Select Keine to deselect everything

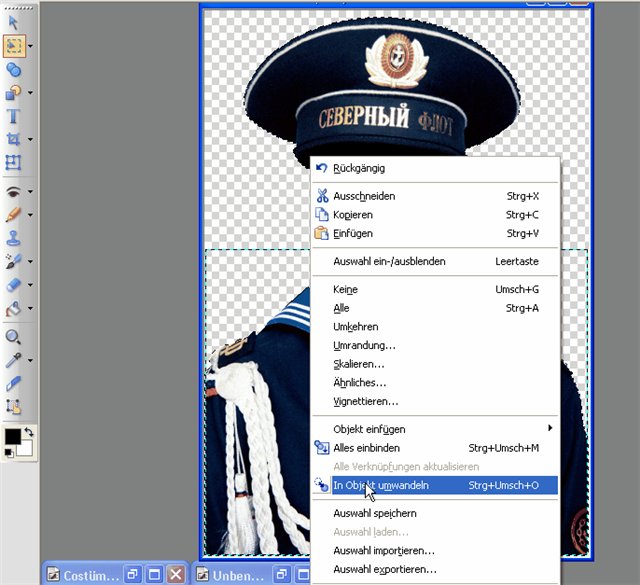coord(435,289)
